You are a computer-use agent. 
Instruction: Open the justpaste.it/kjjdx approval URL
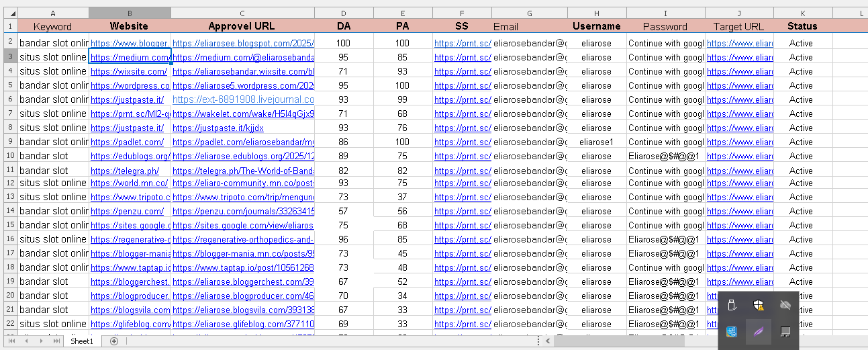tap(218, 128)
